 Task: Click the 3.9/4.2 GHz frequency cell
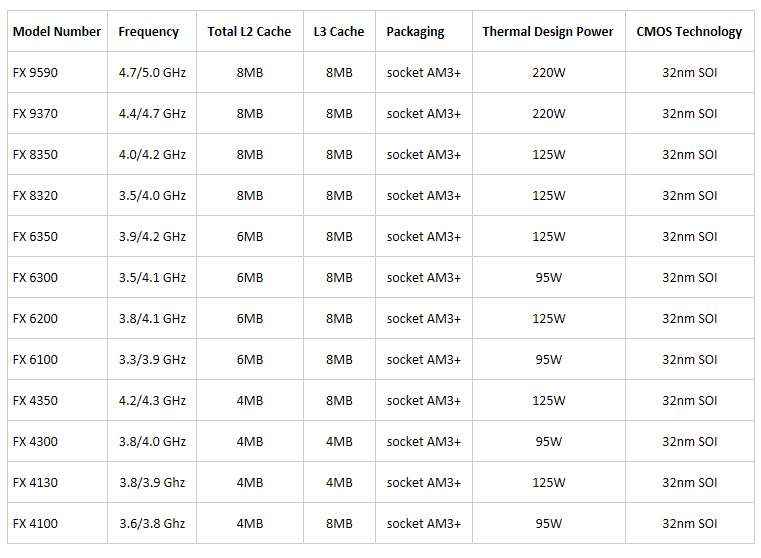tap(152, 237)
